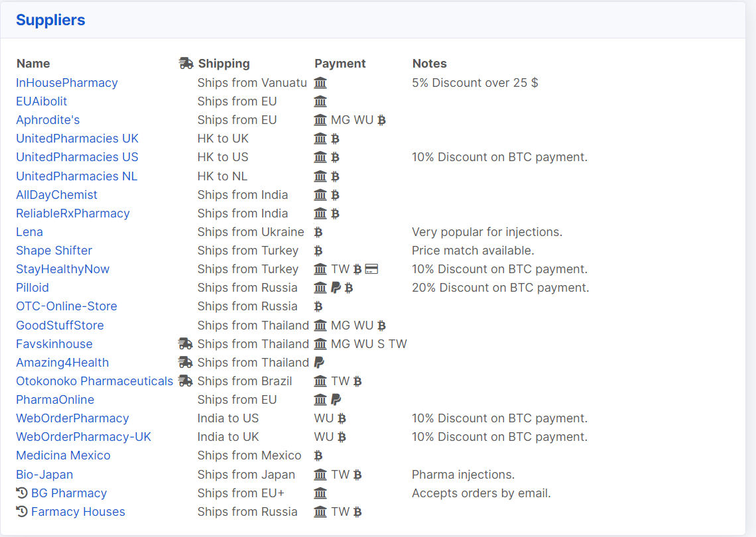756x537 pixels.
Task: Open the Favskinhouse link
Action: 54,344
